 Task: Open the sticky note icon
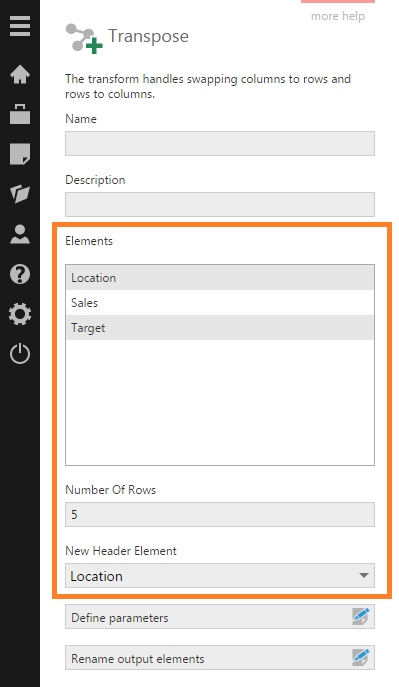click(x=20, y=153)
